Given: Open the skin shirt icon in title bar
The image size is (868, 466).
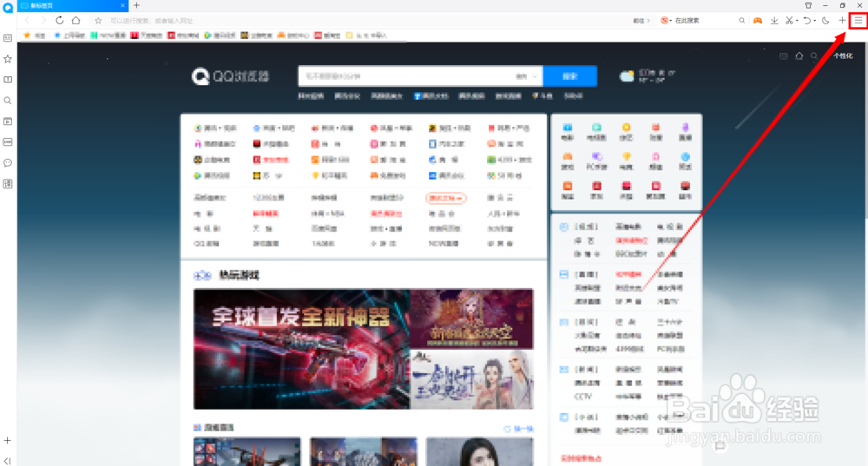Looking at the screenshot, I should 808,5.
